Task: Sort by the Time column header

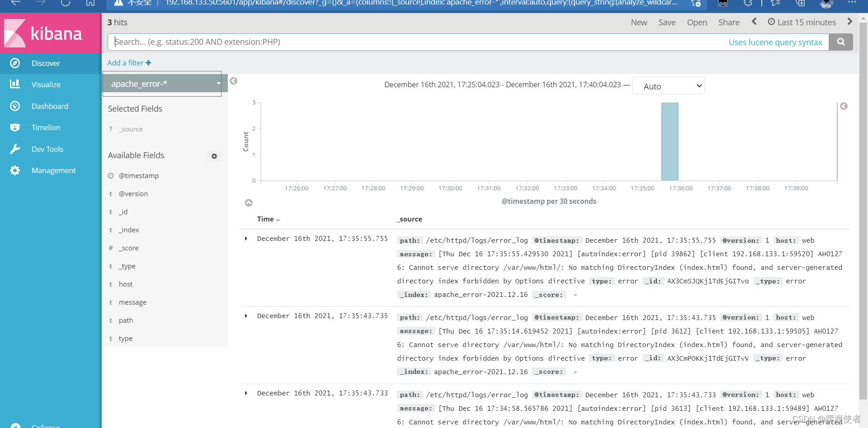Action: coord(269,219)
